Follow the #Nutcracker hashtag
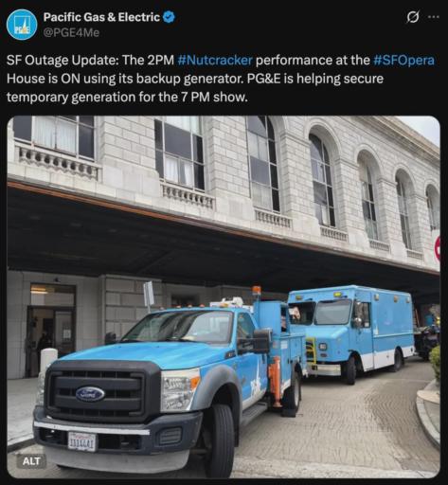Image resolution: width=448 pixels, height=485 pixels. tap(215, 60)
